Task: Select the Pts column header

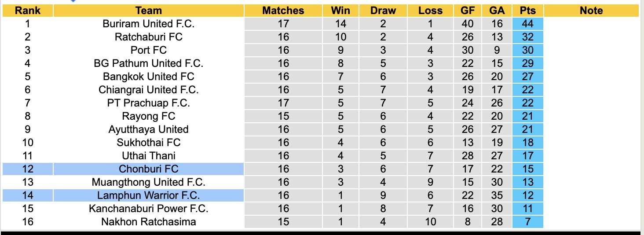Action: tap(527, 11)
